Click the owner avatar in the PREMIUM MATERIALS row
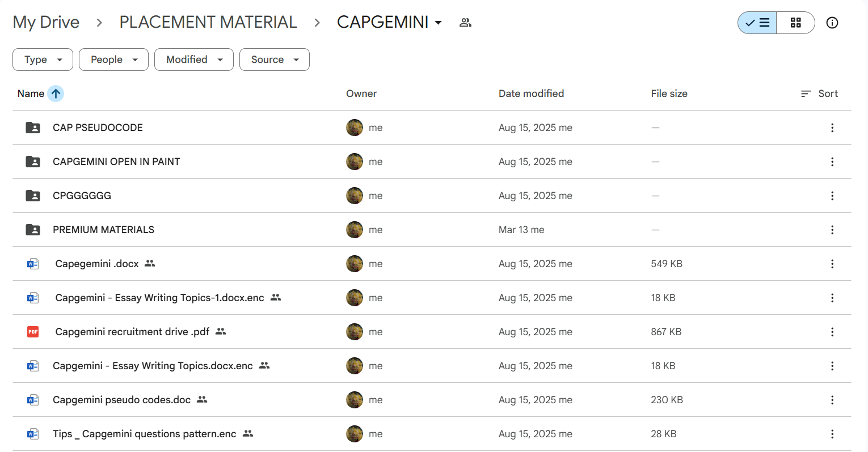868x452 pixels. pyautogui.click(x=355, y=230)
